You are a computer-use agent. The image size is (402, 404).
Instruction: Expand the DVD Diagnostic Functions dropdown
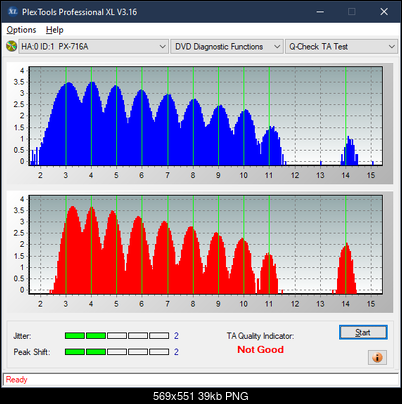[227, 46]
